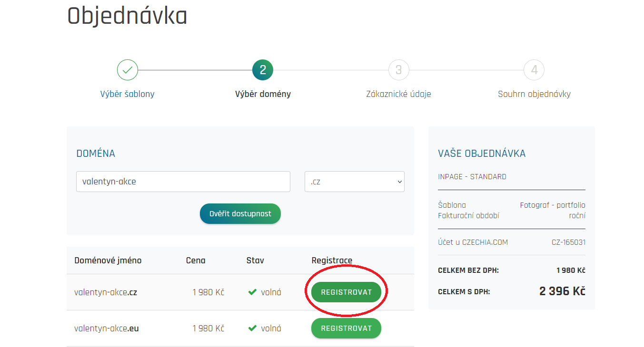Click the step 2 circle indicator
The image size is (644, 347).
coord(263,70)
